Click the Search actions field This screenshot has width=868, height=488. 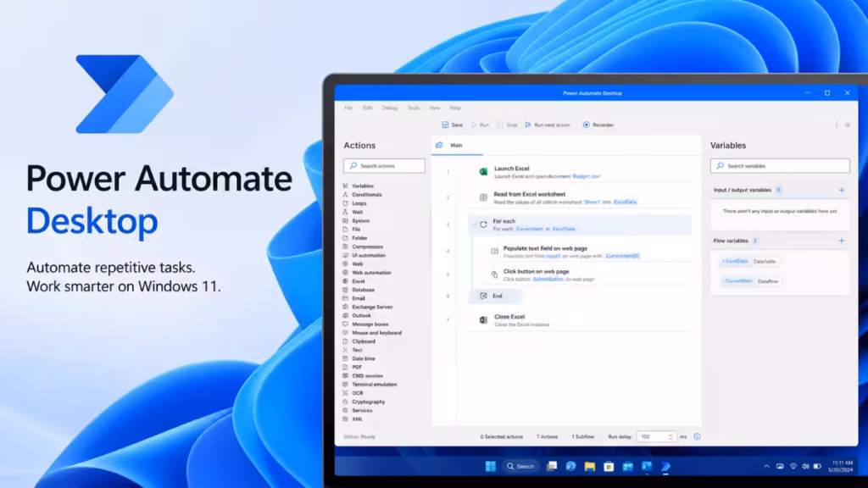(x=384, y=166)
